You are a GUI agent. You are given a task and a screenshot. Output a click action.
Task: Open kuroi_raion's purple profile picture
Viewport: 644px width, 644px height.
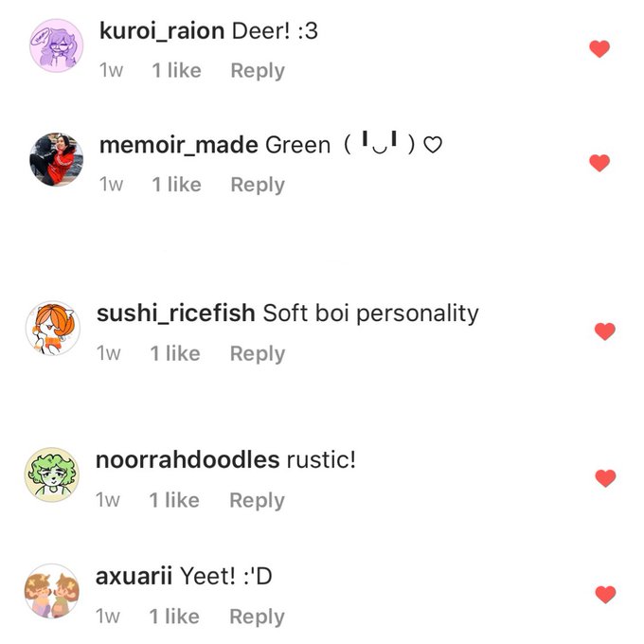(x=56, y=45)
